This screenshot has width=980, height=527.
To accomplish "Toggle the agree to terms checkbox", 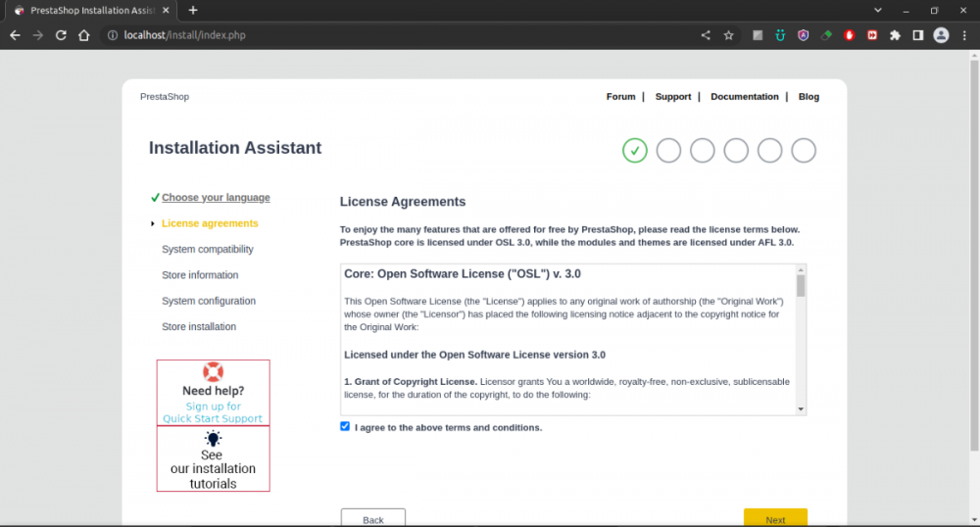I will click(345, 426).
